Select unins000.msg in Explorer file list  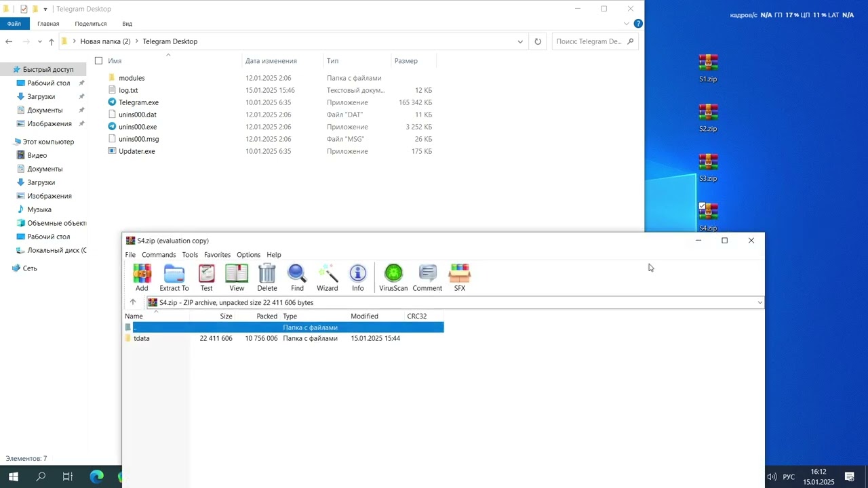click(138, 139)
